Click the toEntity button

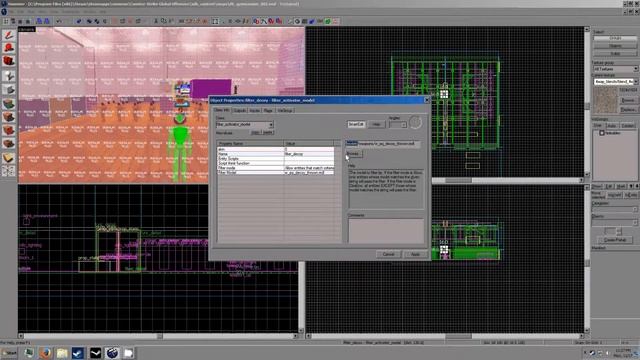tap(631, 196)
